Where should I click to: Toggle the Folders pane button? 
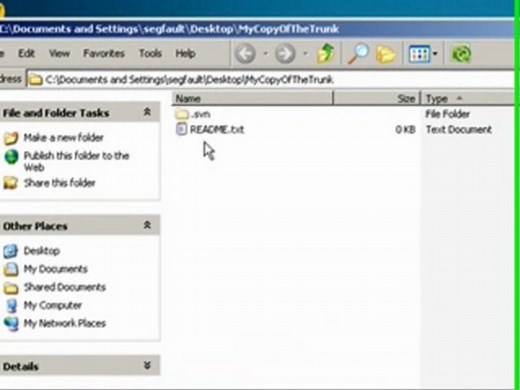385,54
